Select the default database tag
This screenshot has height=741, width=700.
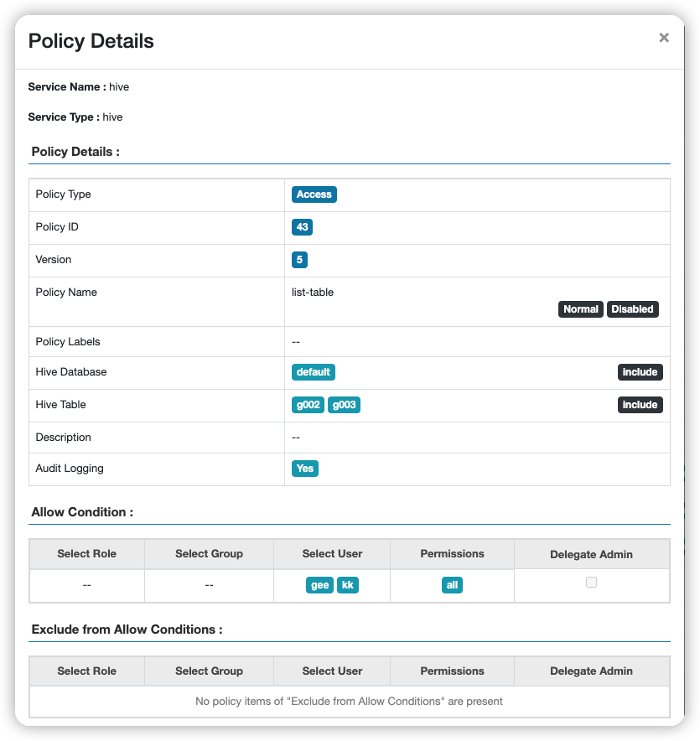coord(314,372)
